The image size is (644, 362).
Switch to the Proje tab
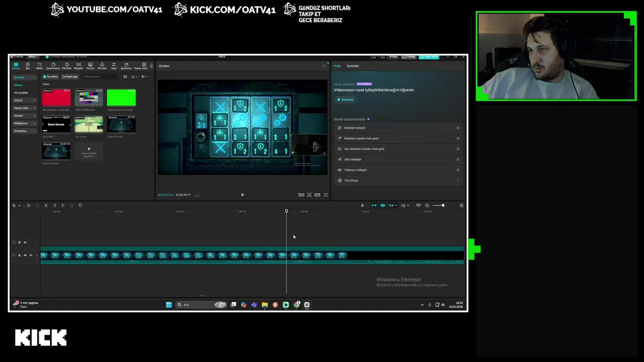(337, 66)
